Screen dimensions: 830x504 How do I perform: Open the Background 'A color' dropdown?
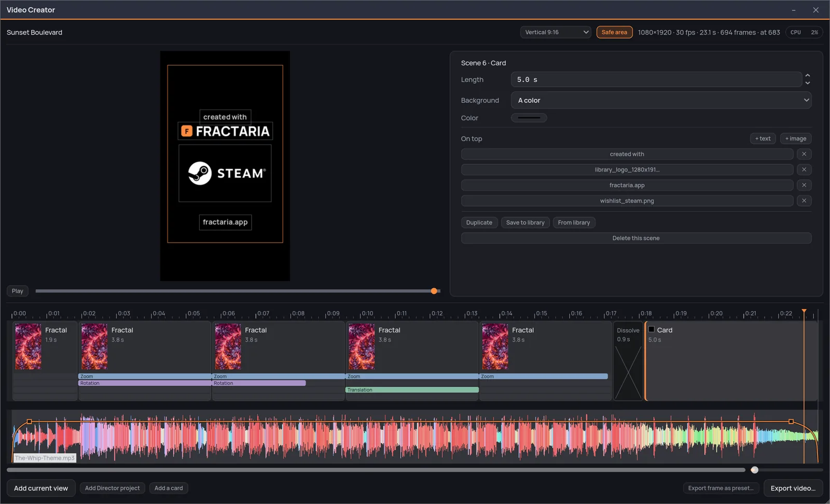[x=661, y=100]
